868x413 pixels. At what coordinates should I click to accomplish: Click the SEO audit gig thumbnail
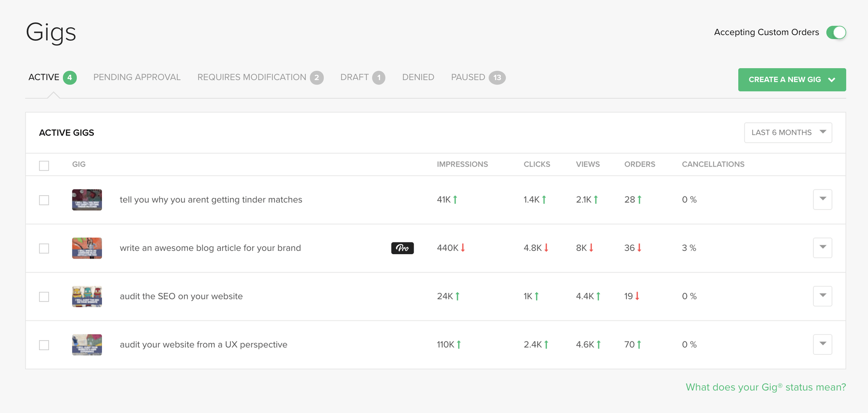click(x=87, y=297)
